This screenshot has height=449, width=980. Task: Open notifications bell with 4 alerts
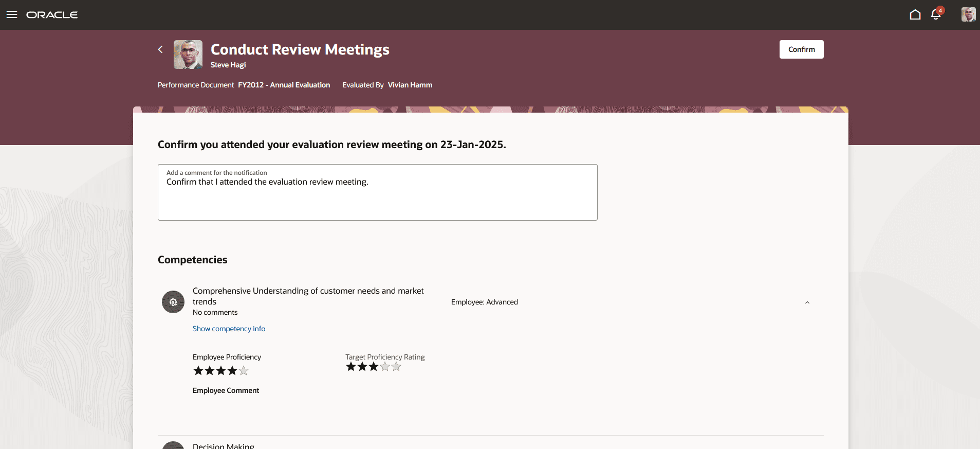pyautogui.click(x=936, y=14)
